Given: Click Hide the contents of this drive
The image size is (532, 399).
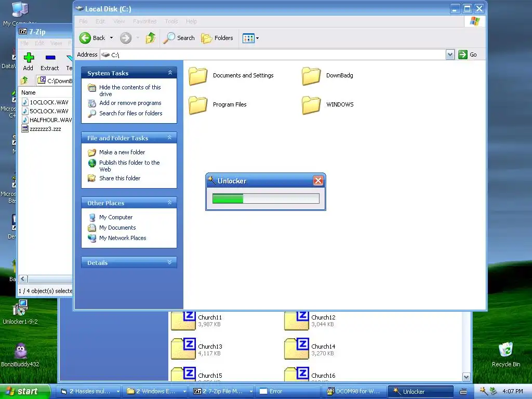Looking at the screenshot, I should click(x=130, y=90).
